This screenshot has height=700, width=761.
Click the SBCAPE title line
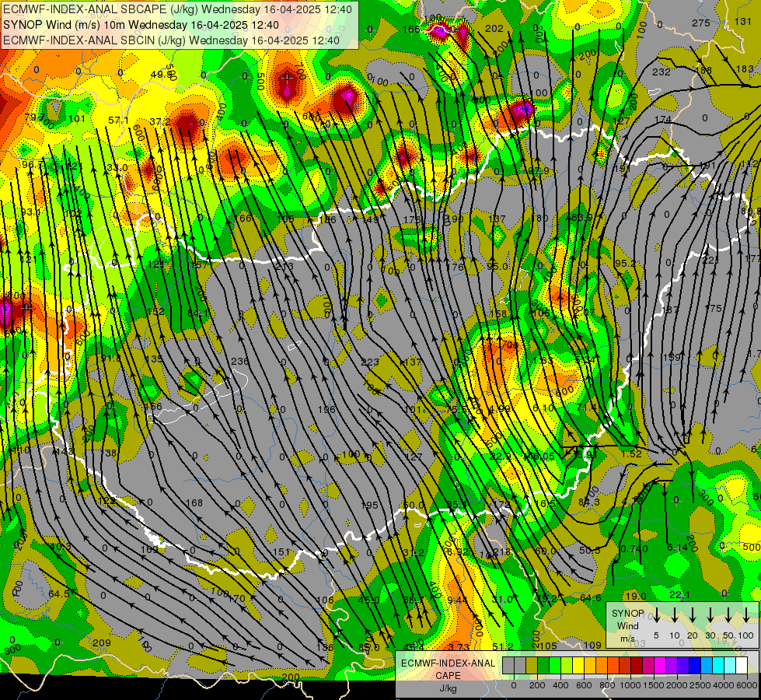(178, 9)
